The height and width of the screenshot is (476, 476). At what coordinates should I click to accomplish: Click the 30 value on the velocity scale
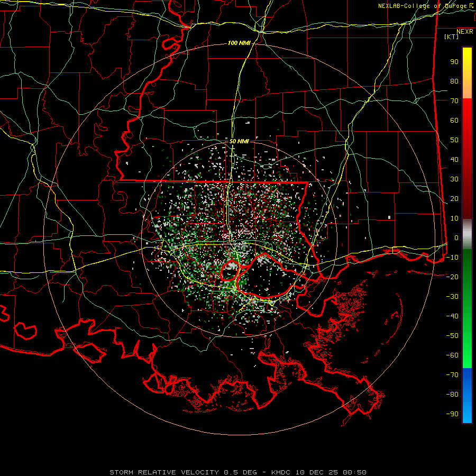pos(454,179)
